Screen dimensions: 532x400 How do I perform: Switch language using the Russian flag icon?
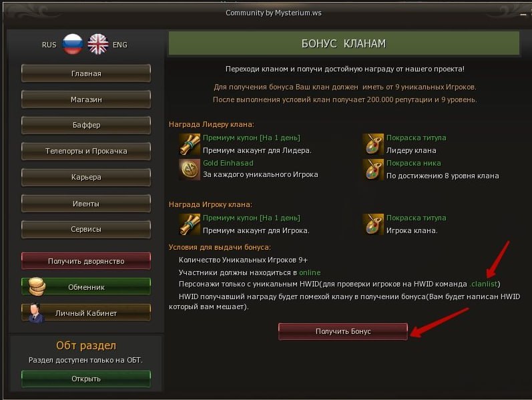pyautogui.click(x=73, y=44)
